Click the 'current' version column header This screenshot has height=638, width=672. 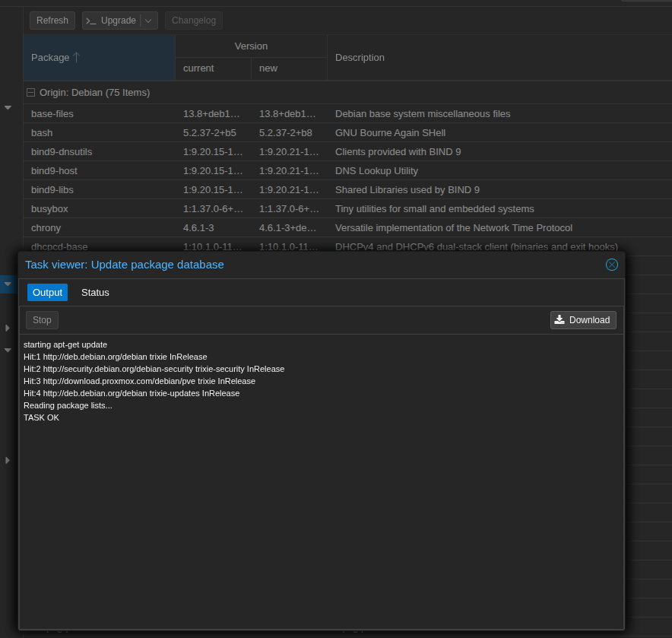click(x=198, y=68)
